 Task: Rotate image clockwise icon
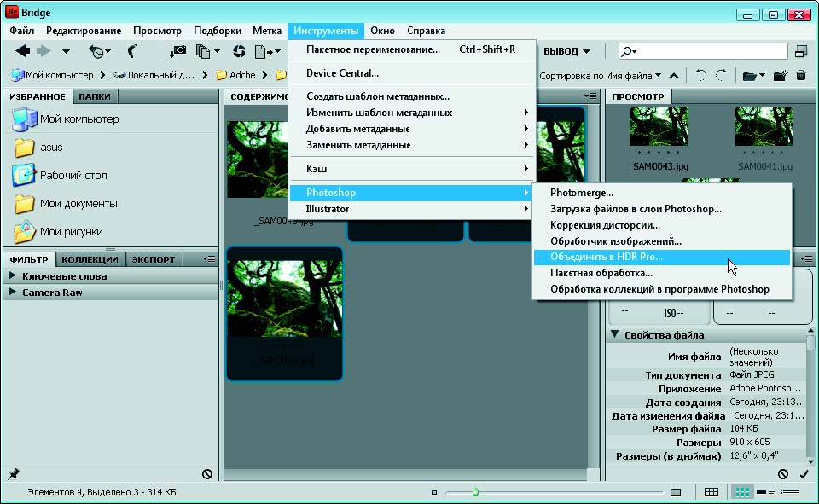(721, 76)
